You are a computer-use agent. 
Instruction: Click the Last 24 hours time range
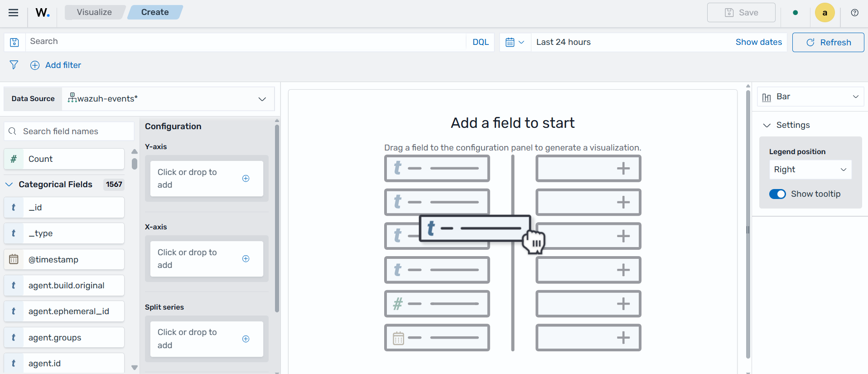click(x=564, y=42)
